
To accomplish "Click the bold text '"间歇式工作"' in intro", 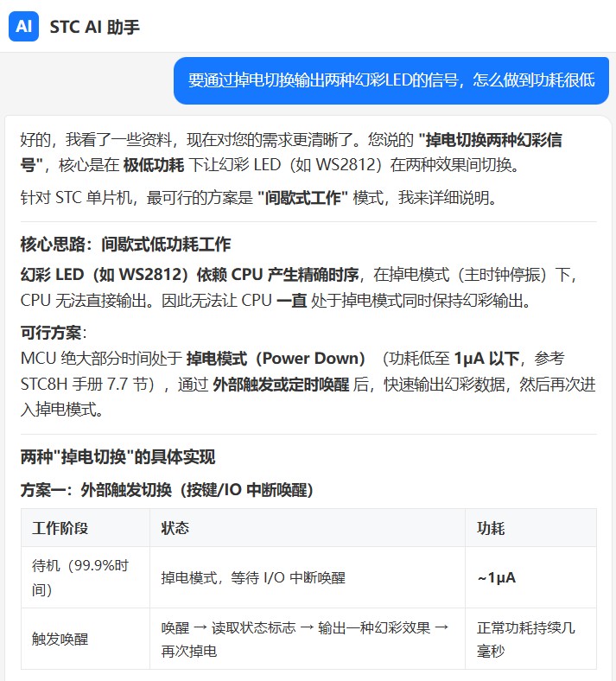I will coord(302,198).
